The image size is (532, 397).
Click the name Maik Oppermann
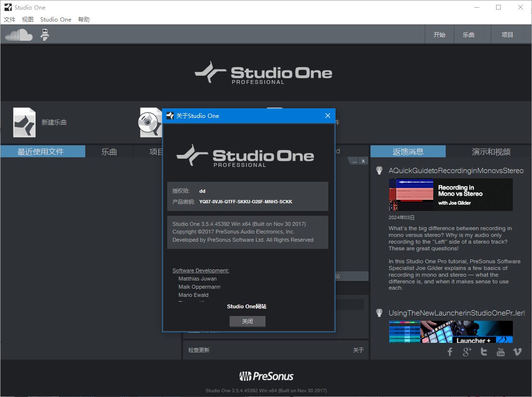tap(199, 287)
